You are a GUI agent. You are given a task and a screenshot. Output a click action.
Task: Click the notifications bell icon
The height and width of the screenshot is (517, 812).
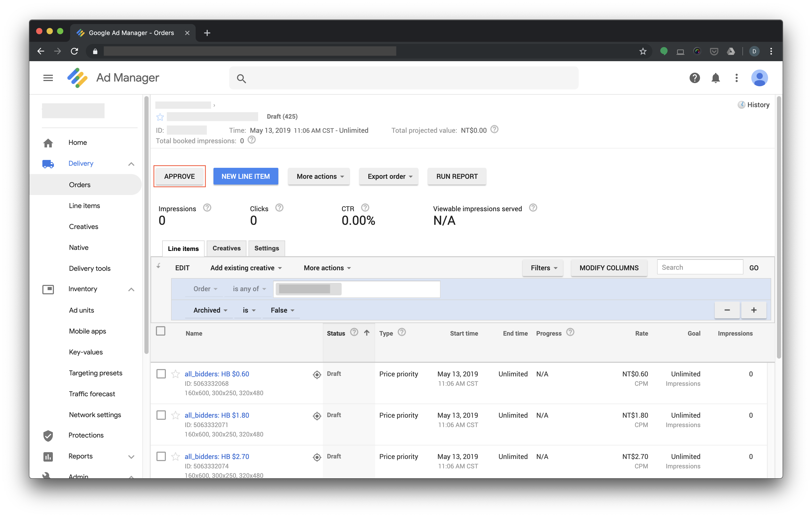point(715,78)
